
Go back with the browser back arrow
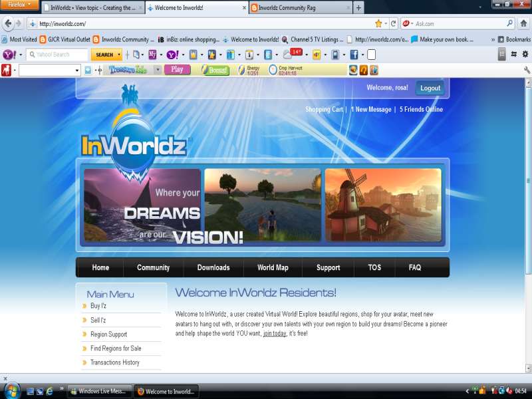click(x=9, y=23)
